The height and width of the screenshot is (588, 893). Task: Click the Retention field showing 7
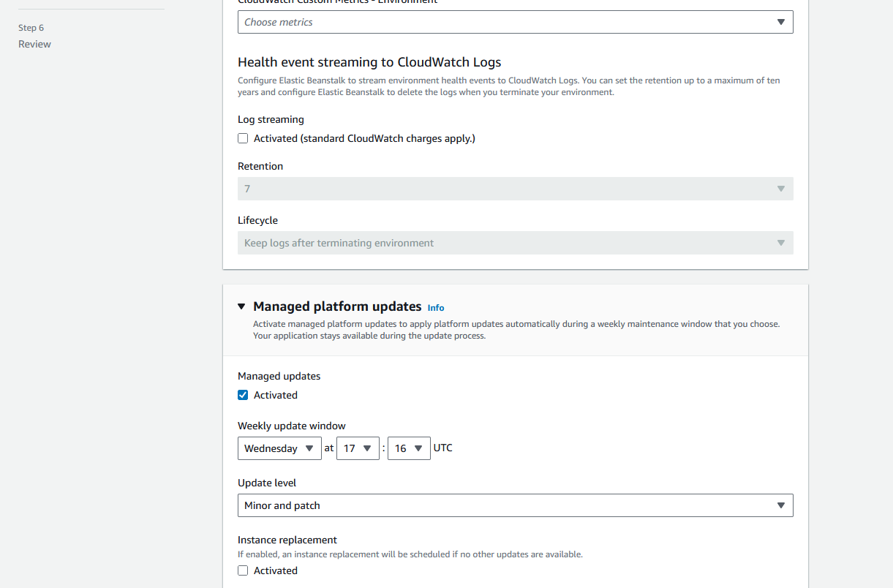point(505,189)
